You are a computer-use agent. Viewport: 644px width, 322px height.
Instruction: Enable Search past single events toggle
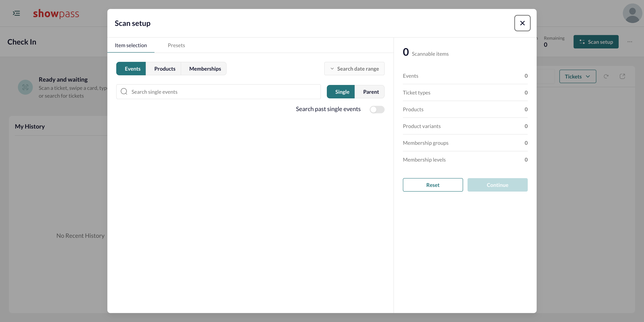377,109
